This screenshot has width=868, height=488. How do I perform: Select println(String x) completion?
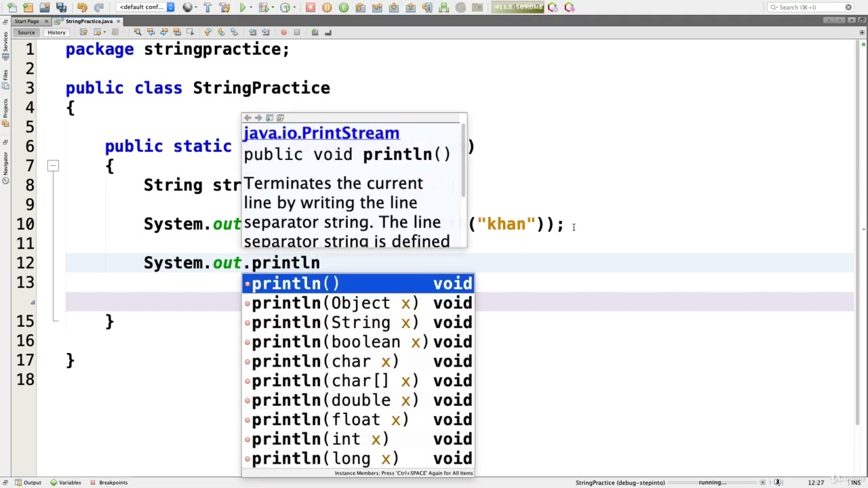(358, 323)
